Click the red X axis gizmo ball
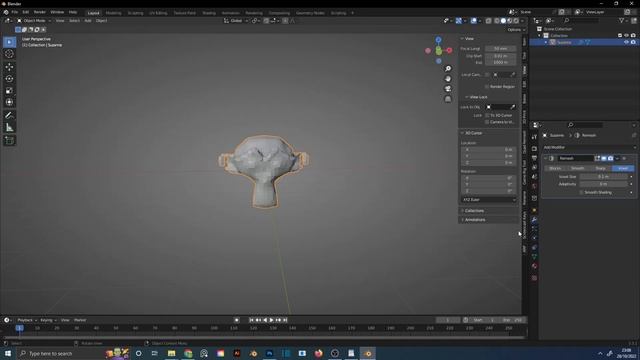Image resolution: width=640 pixels, height=360 pixels. click(x=449, y=50)
